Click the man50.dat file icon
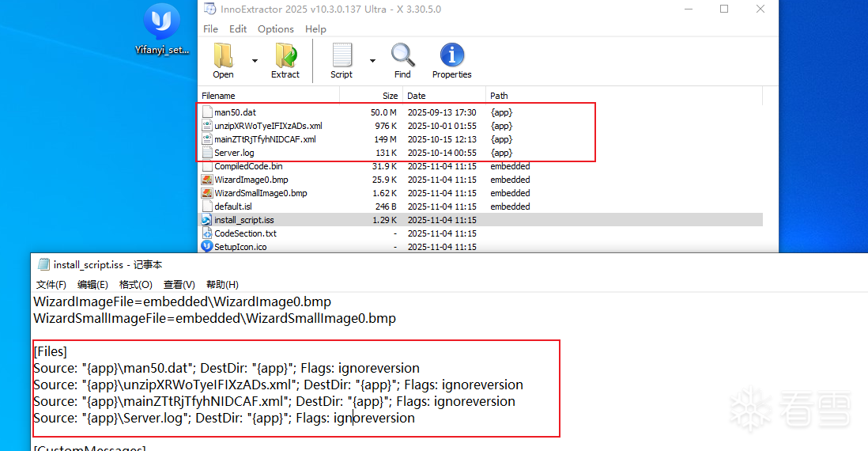868x451 pixels. (207, 112)
